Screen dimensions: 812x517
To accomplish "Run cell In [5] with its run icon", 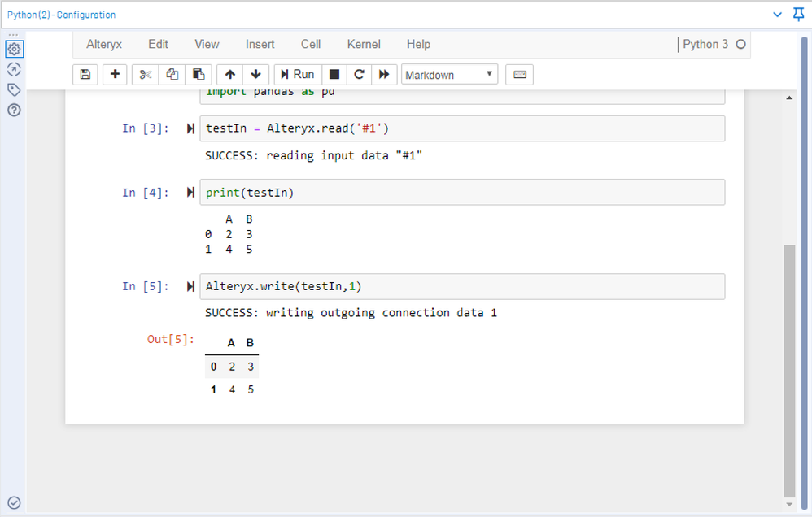I will (190, 287).
